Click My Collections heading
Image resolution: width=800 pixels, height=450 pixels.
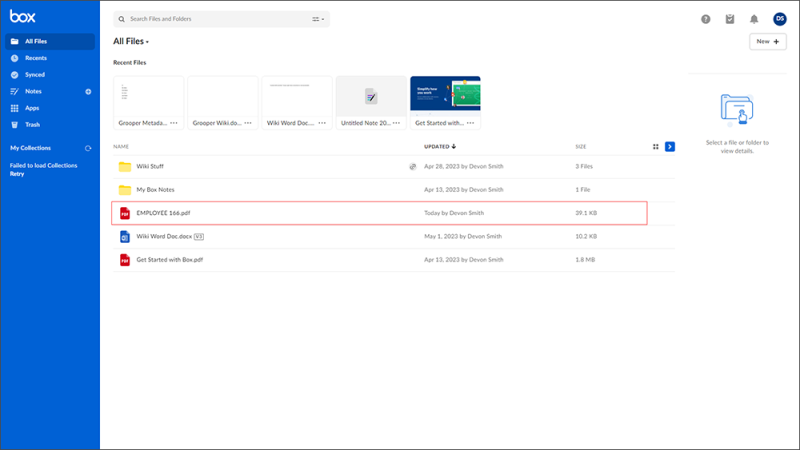[x=31, y=148]
